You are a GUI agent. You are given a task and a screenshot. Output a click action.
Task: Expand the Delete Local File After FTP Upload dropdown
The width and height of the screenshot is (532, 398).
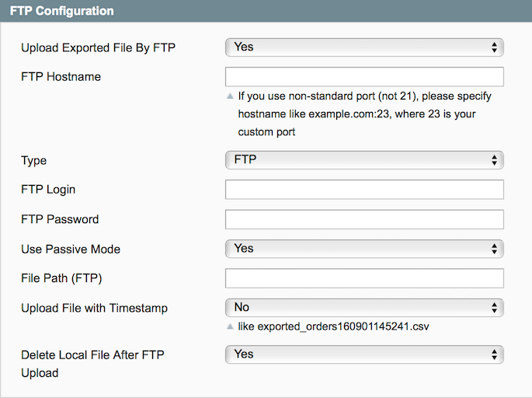[364, 354]
